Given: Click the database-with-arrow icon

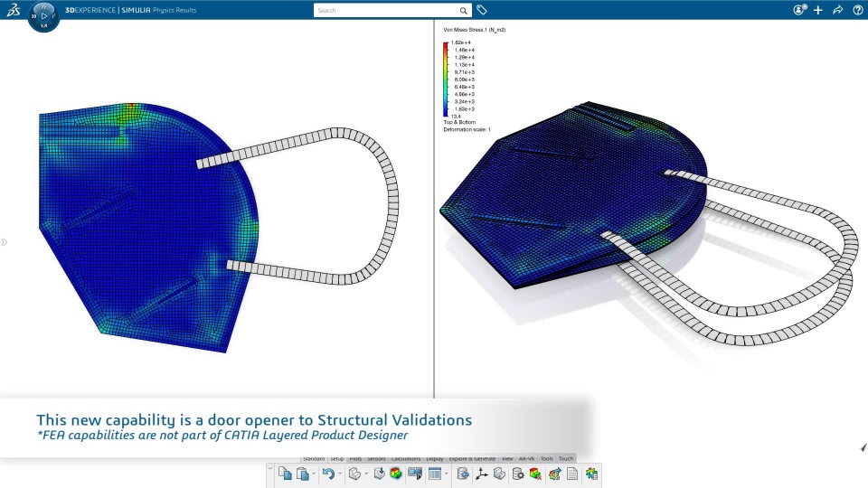Looking at the screenshot, I should point(463,474).
